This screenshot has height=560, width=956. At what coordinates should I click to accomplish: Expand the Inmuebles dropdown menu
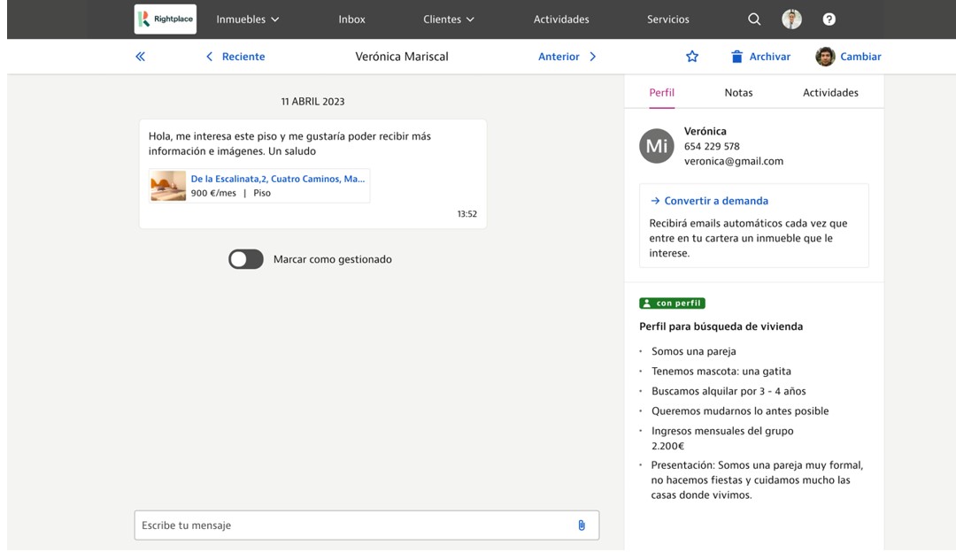(248, 19)
